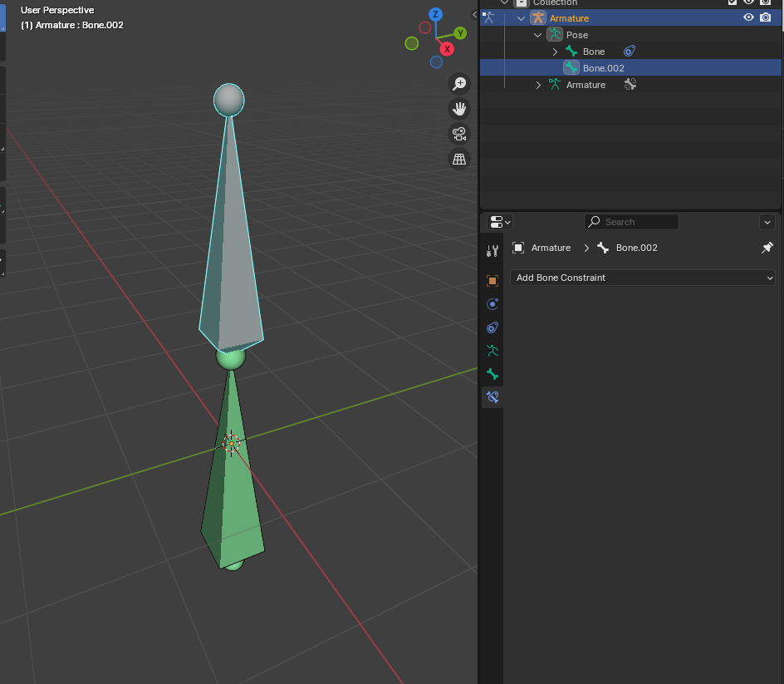
Task: Collapse the Armature object tree row
Action: click(x=521, y=18)
